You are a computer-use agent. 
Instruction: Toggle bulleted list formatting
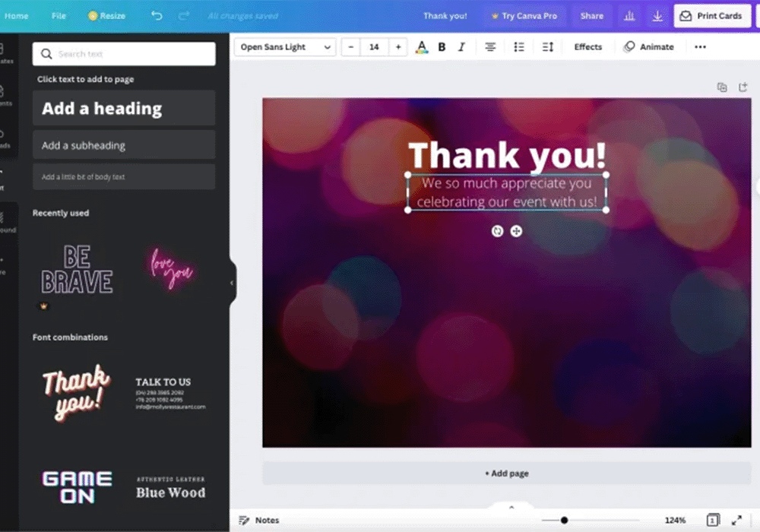[518, 47]
